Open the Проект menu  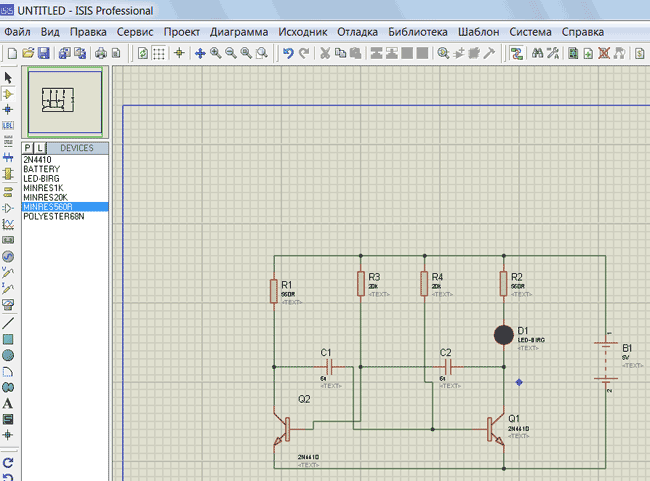(x=182, y=32)
